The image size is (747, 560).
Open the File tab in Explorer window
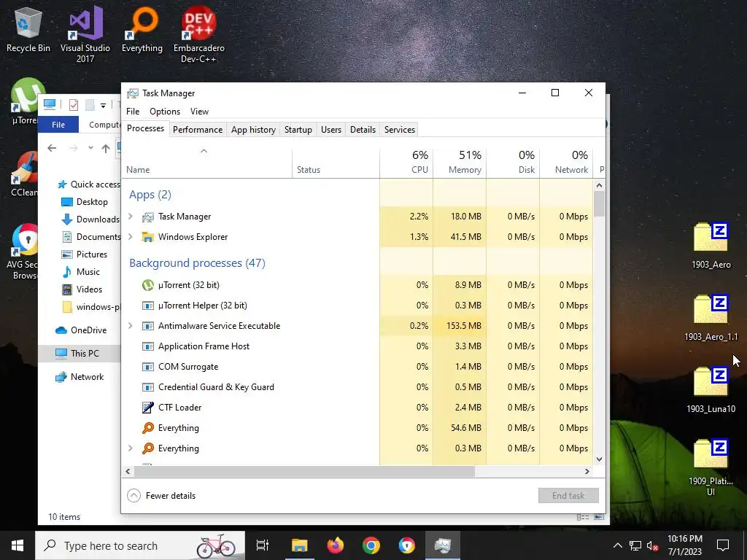pyautogui.click(x=58, y=125)
